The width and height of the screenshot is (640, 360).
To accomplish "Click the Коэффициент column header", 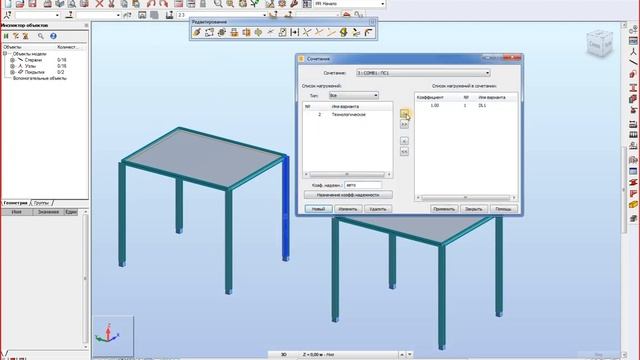I will pos(430,98).
